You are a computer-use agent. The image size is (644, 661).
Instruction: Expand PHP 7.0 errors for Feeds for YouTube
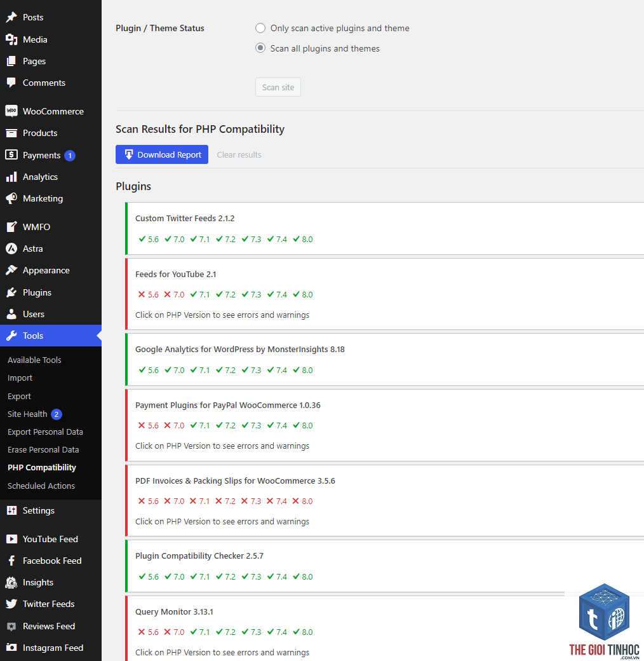pos(175,295)
